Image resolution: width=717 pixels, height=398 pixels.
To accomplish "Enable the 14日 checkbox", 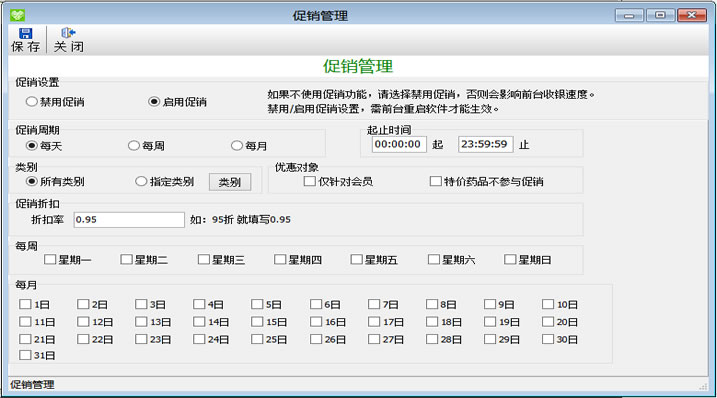I will coord(199,322).
